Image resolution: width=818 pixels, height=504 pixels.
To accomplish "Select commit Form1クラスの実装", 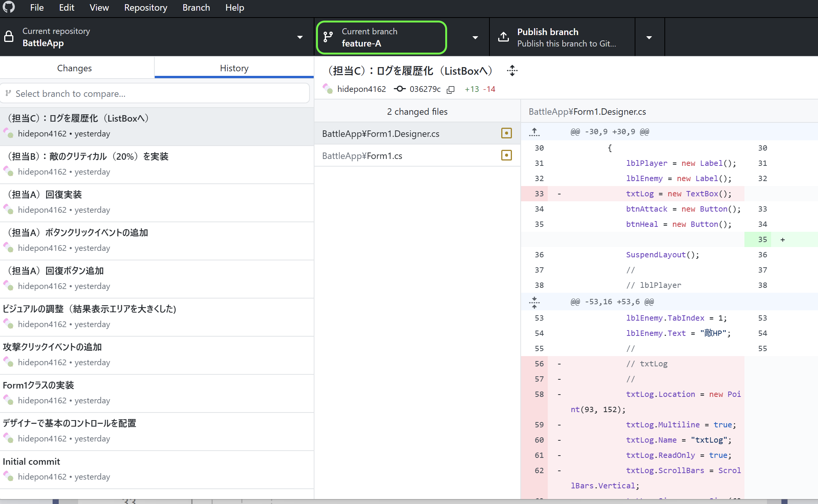I will pyautogui.click(x=157, y=393).
